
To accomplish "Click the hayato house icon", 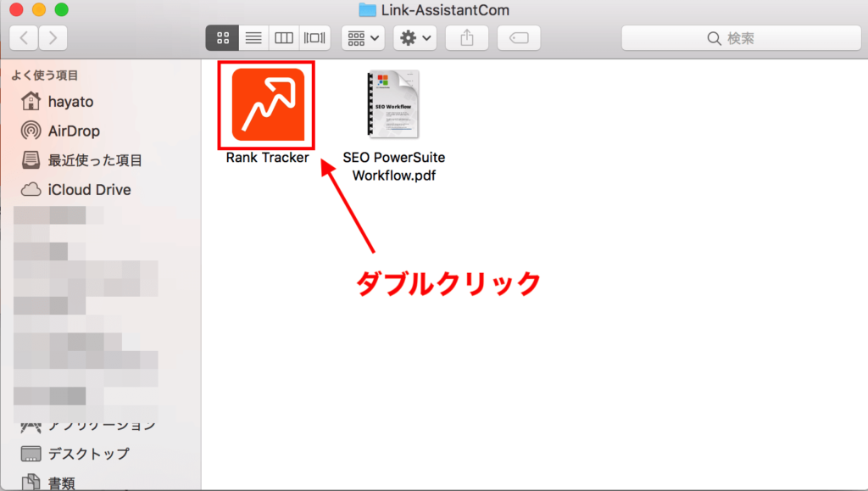I will pyautogui.click(x=31, y=101).
